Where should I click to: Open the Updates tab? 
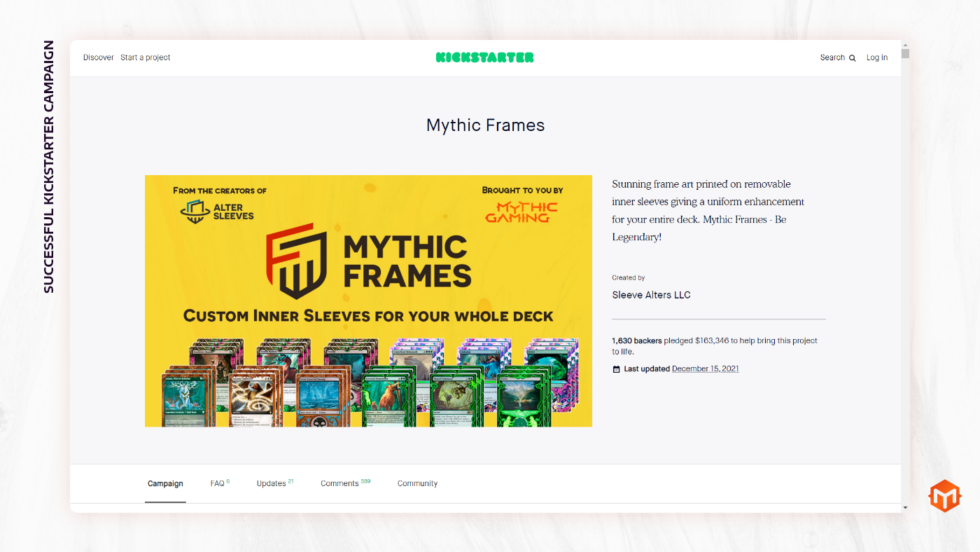tap(275, 483)
